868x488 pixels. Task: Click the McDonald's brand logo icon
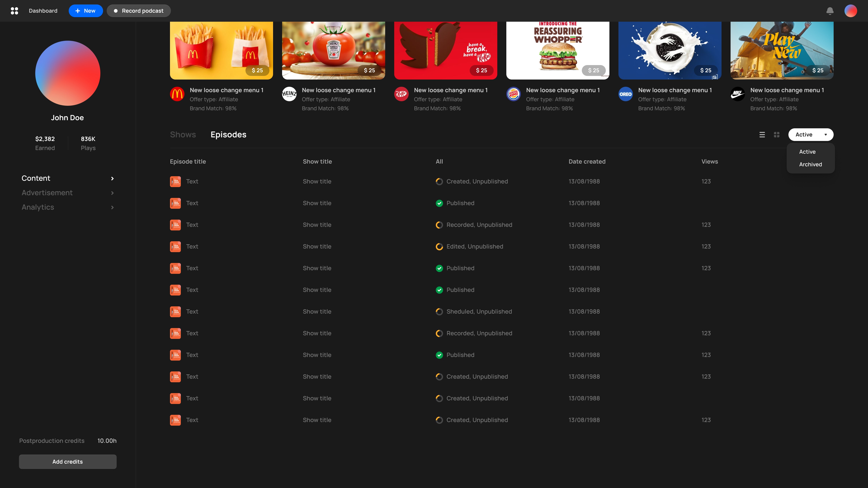click(177, 94)
